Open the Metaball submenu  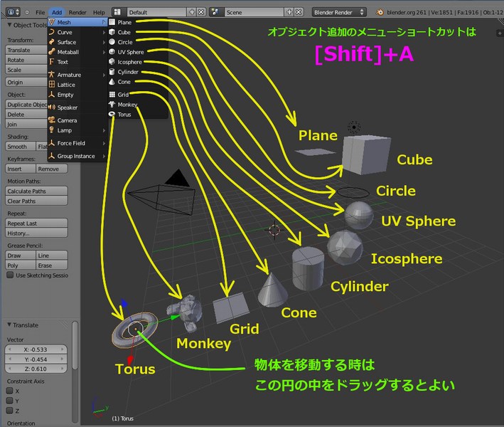pyautogui.click(x=77, y=52)
